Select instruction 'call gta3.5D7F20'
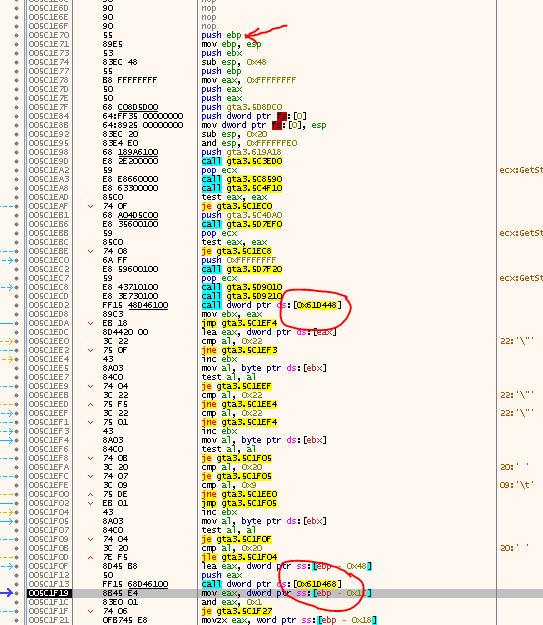 tap(242, 269)
